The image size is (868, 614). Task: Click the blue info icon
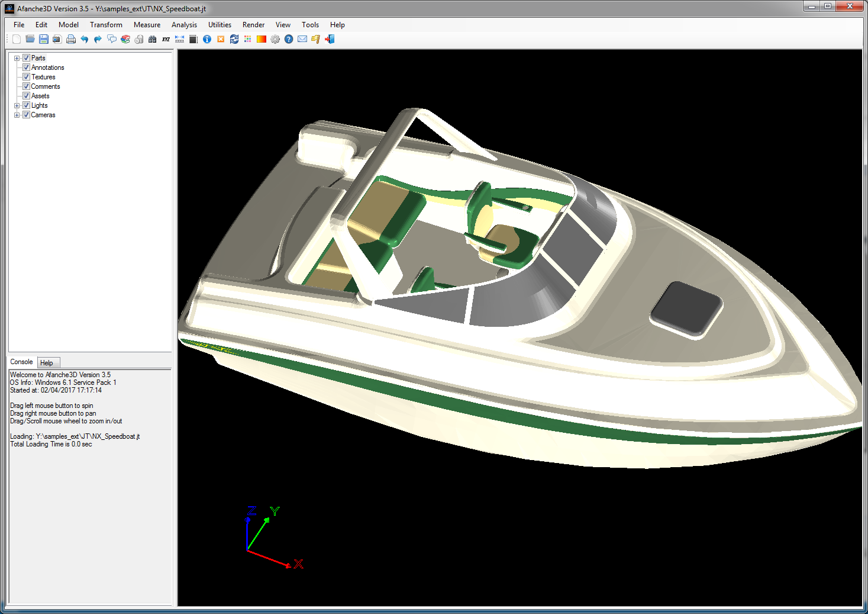207,39
